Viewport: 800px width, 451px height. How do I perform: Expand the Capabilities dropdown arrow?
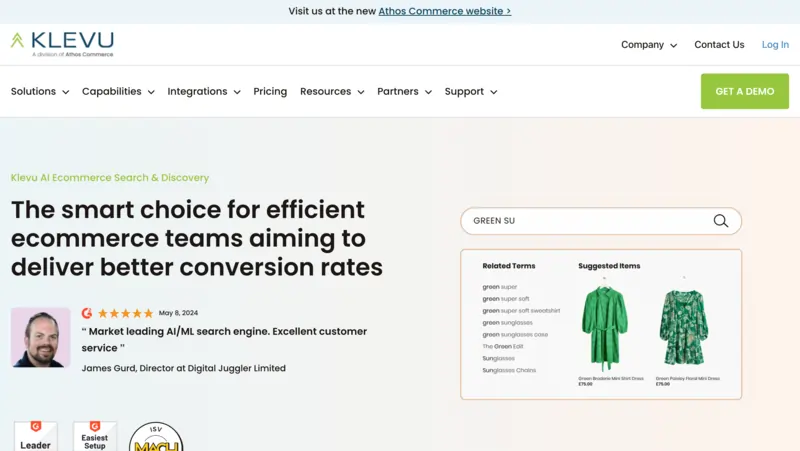click(151, 92)
